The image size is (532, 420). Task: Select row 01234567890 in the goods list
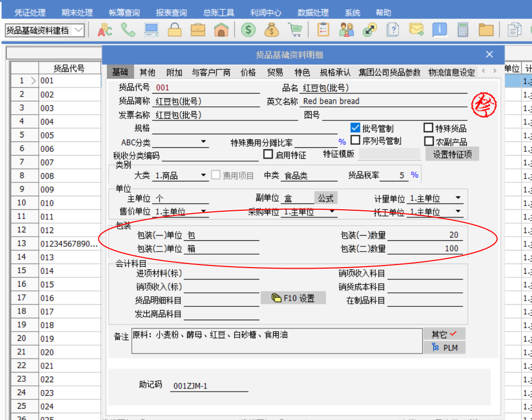pyautogui.click(x=70, y=244)
